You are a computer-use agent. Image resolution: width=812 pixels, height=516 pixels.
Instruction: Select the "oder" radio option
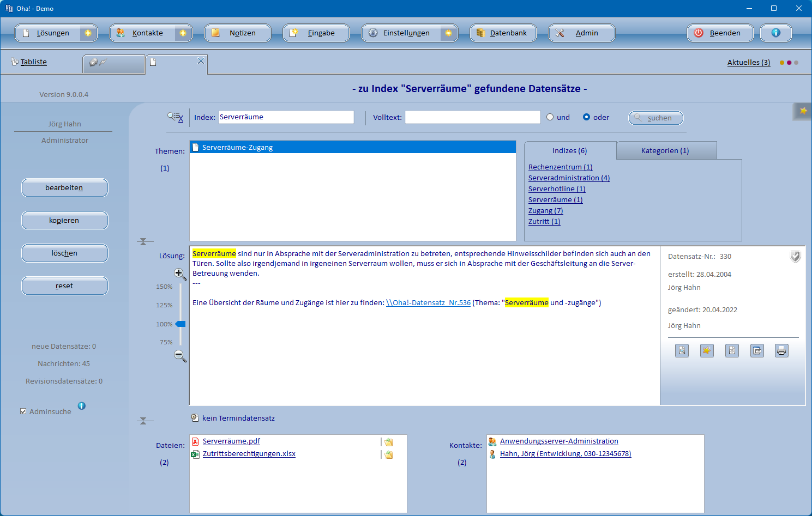pyautogui.click(x=586, y=117)
